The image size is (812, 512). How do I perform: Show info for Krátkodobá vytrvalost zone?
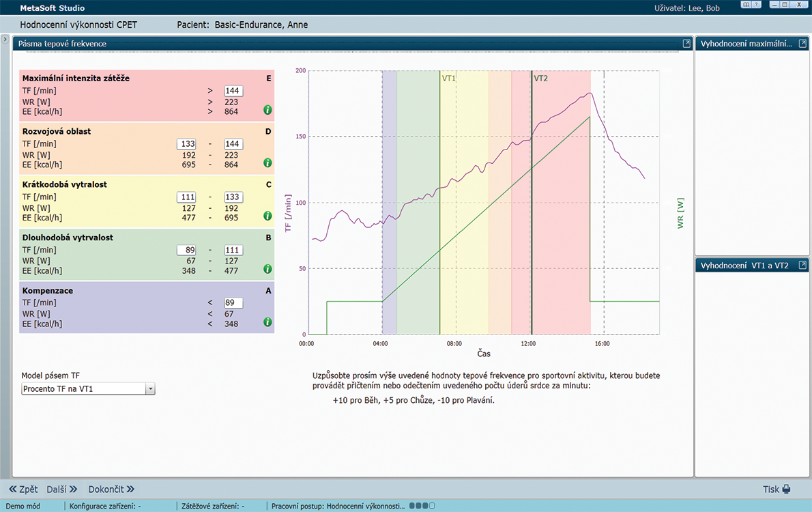[267, 216]
